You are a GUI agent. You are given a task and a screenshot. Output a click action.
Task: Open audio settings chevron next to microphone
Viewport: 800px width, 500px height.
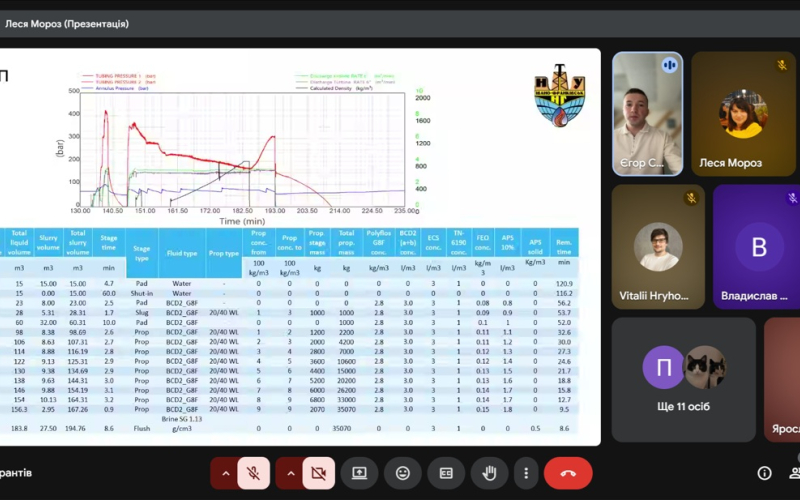pos(224,473)
